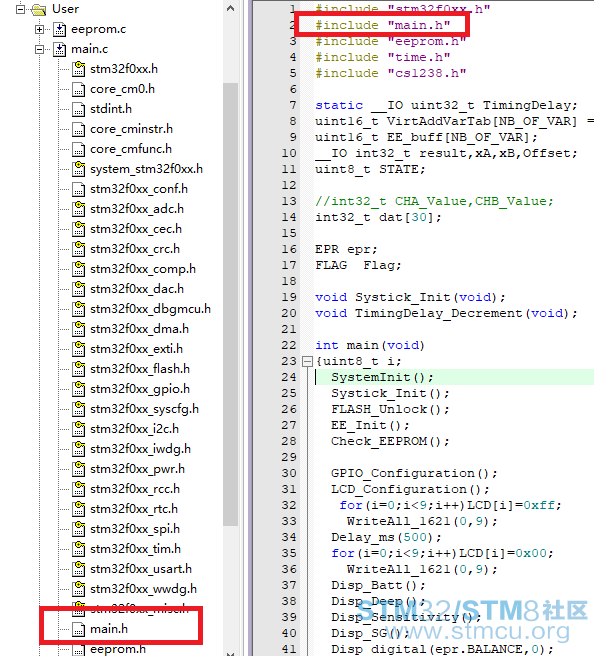The width and height of the screenshot is (594, 656).
Task: Click the main.h file icon
Action: [x=78, y=629]
